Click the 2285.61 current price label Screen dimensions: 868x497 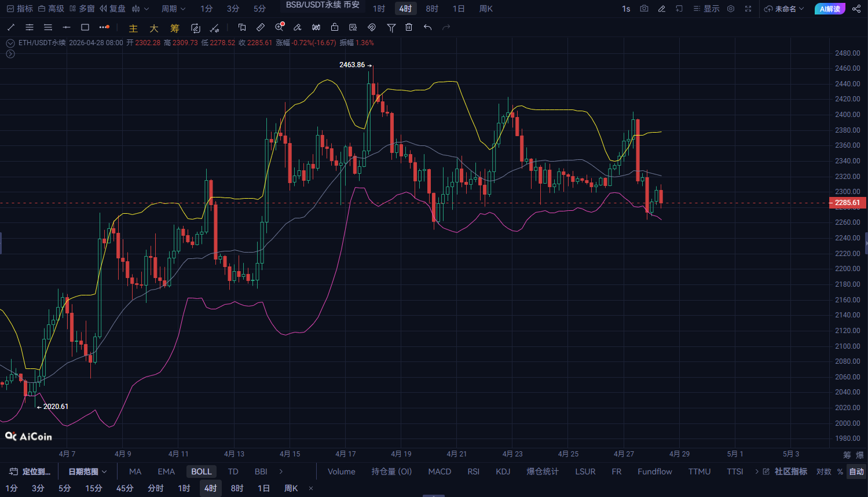pyautogui.click(x=847, y=203)
